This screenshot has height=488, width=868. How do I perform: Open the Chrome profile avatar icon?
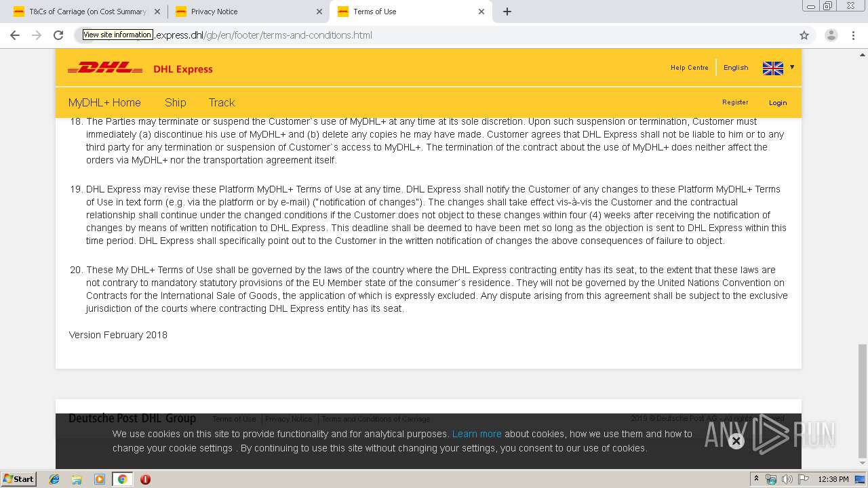831,35
